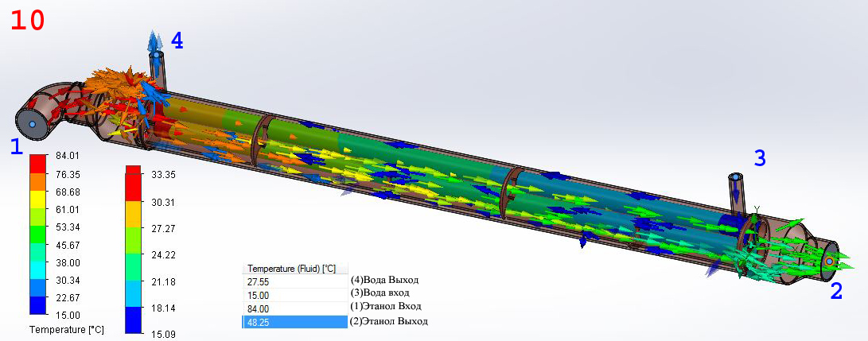Image resolution: width=868 pixels, height=341 pixels.
Task: Click the (3)Вода вход label
Action: tap(380, 293)
